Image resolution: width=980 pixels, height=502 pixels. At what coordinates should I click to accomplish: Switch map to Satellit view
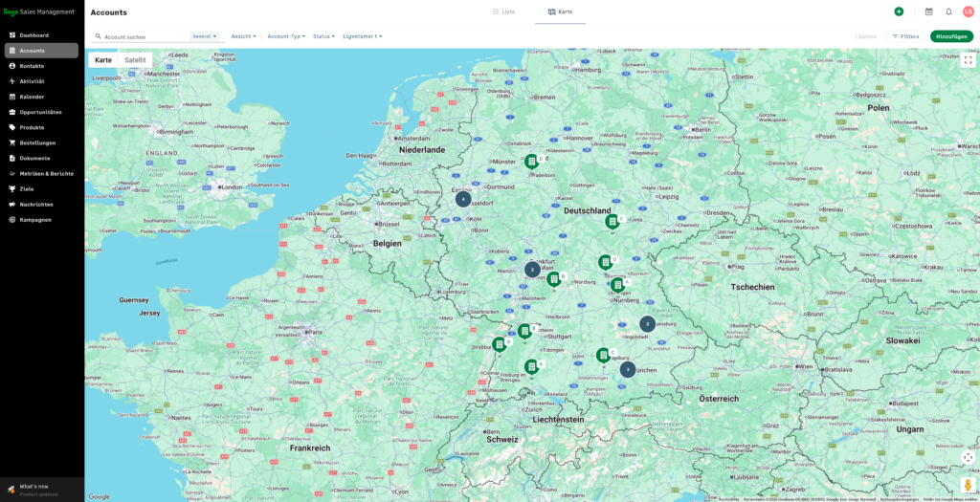point(135,60)
